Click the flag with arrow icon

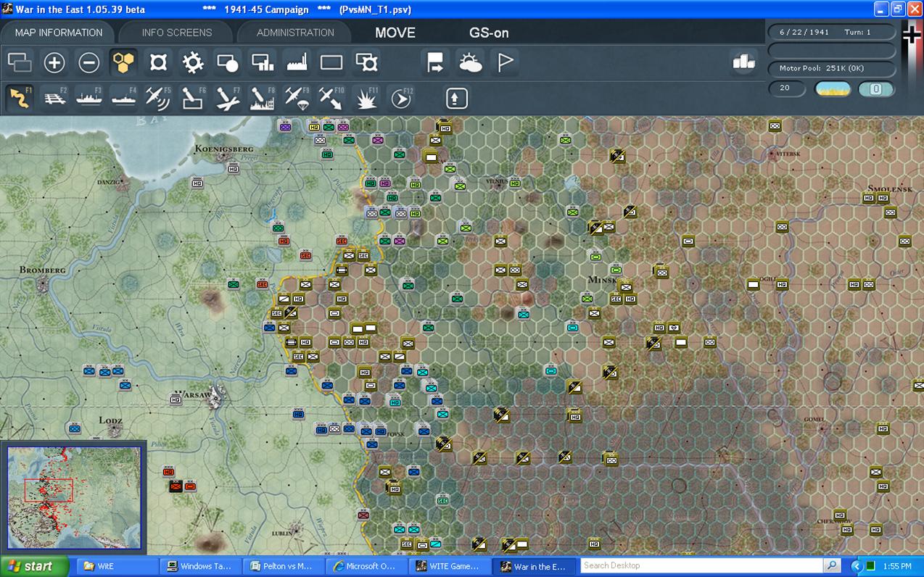pyautogui.click(x=436, y=62)
